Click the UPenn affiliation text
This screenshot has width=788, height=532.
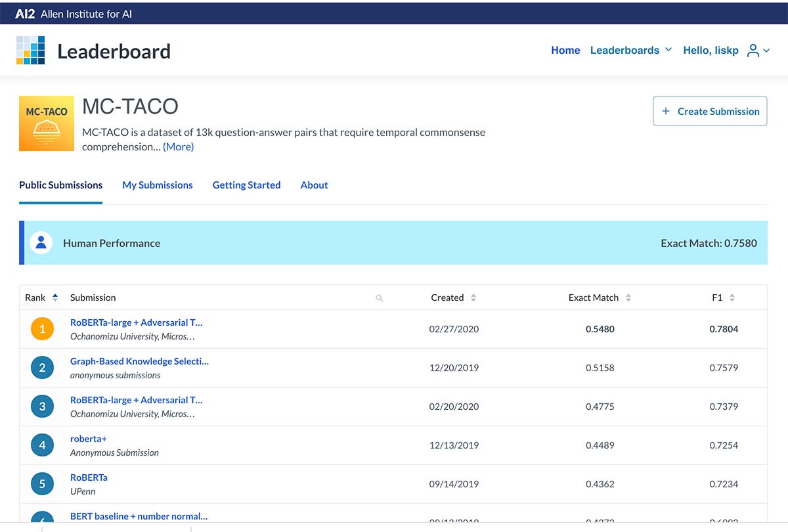pyautogui.click(x=83, y=491)
